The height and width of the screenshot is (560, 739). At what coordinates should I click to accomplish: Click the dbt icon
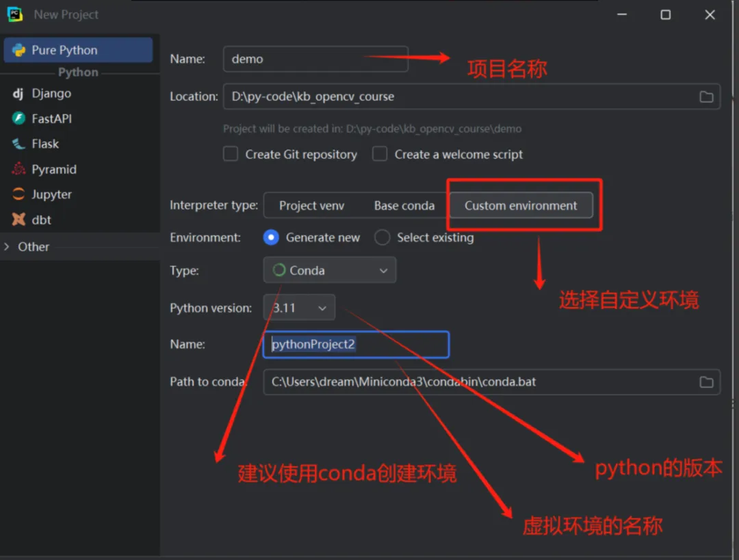(18, 219)
